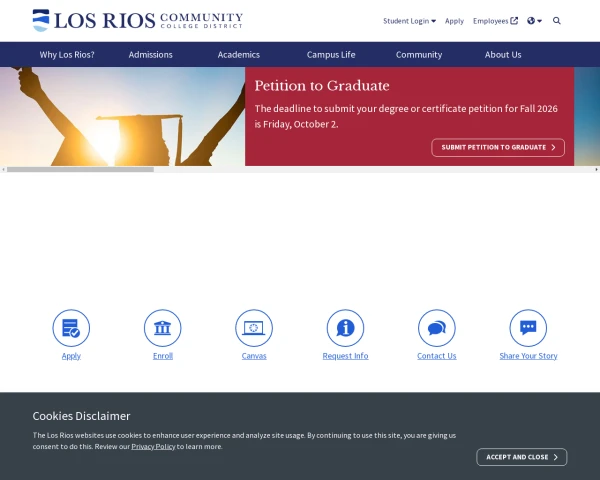Viewport: 600px width, 480px height.
Task: Click the Enroll building circle icon
Action: pos(163,328)
